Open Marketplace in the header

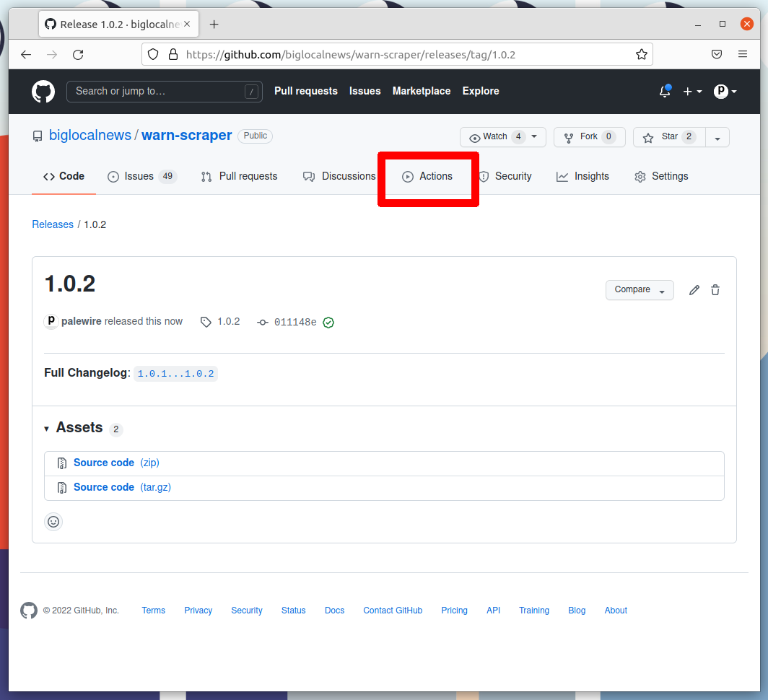point(422,91)
